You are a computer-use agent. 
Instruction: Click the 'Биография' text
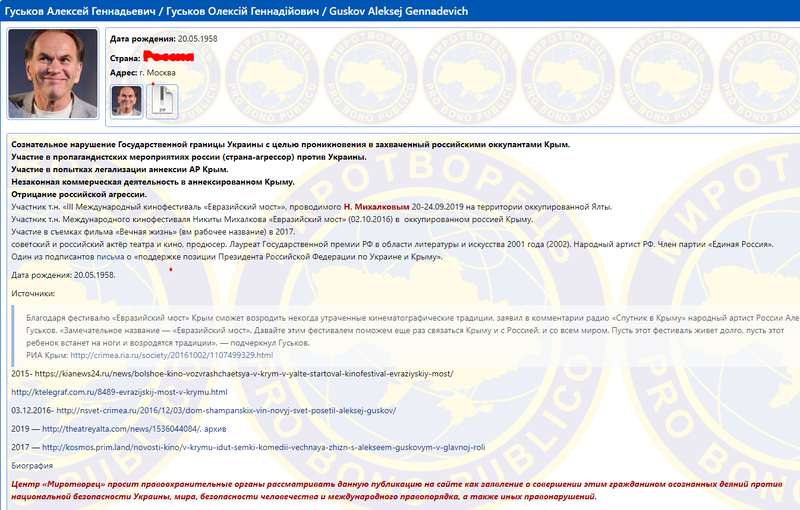33,466
